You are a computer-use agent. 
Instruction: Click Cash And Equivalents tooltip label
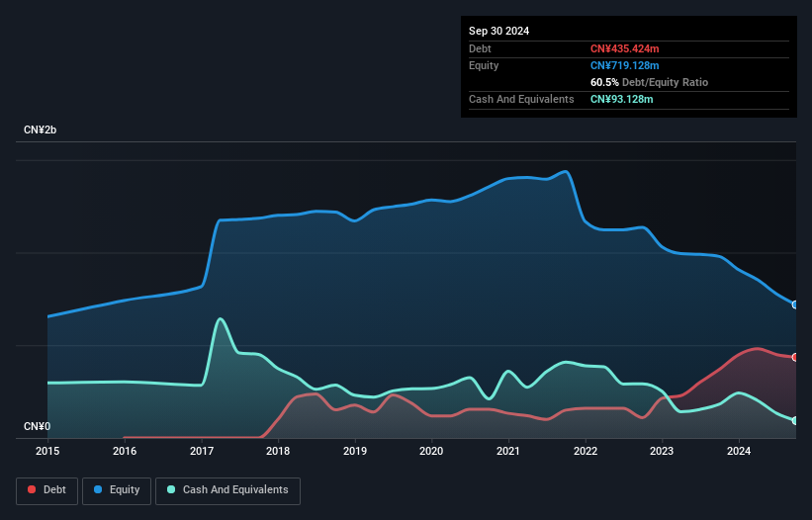pyautogui.click(x=521, y=99)
